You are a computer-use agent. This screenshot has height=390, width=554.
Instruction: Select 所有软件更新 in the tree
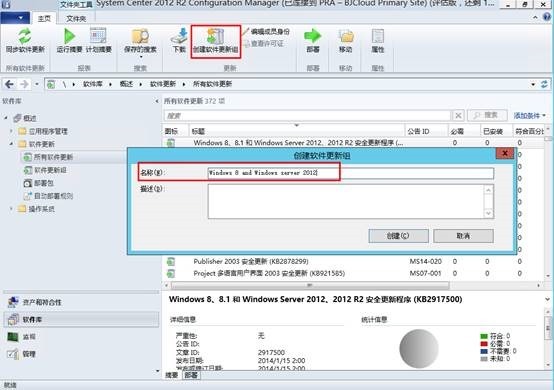(54, 157)
